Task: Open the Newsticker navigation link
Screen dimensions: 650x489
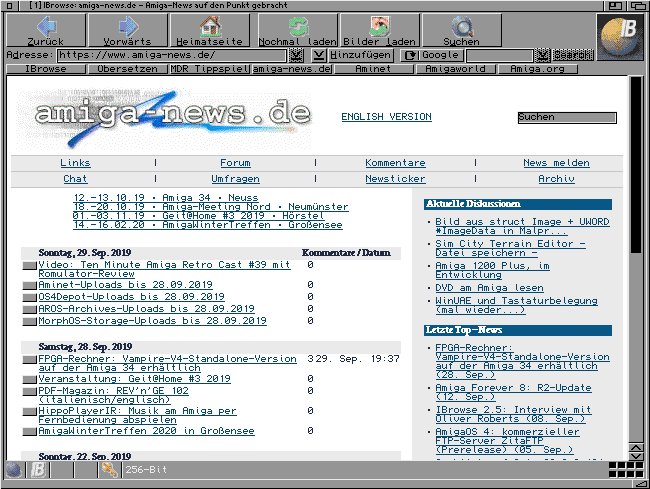Action: click(x=395, y=179)
